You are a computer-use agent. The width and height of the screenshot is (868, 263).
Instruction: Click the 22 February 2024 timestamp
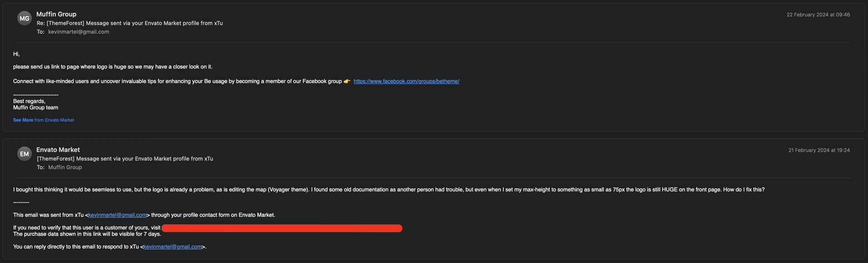click(x=818, y=15)
